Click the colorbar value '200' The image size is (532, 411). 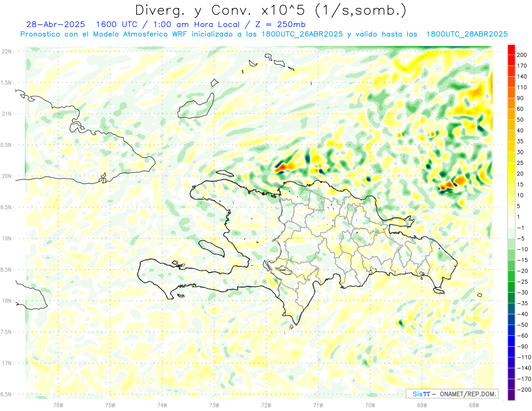tap(522, 55)
